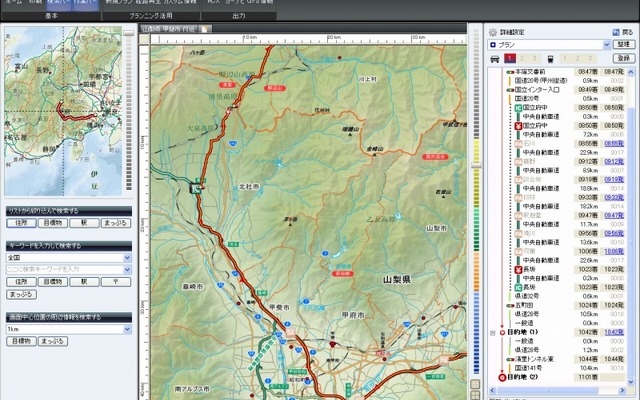Select train route plan number 1

click(565, 59)
